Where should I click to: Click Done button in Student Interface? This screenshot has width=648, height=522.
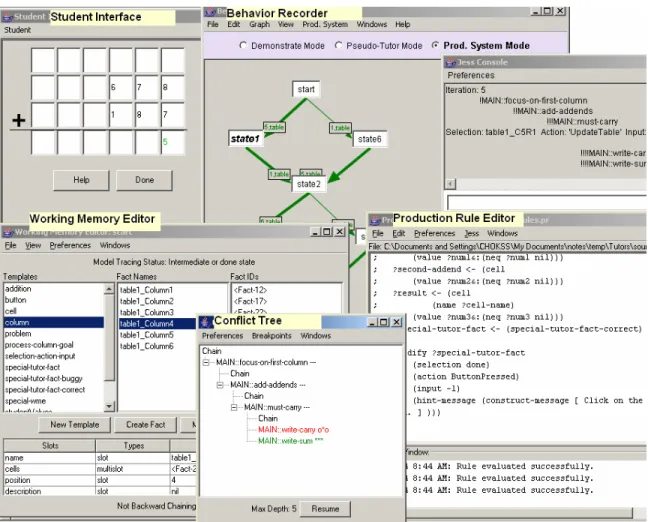[x=144, y=180]
